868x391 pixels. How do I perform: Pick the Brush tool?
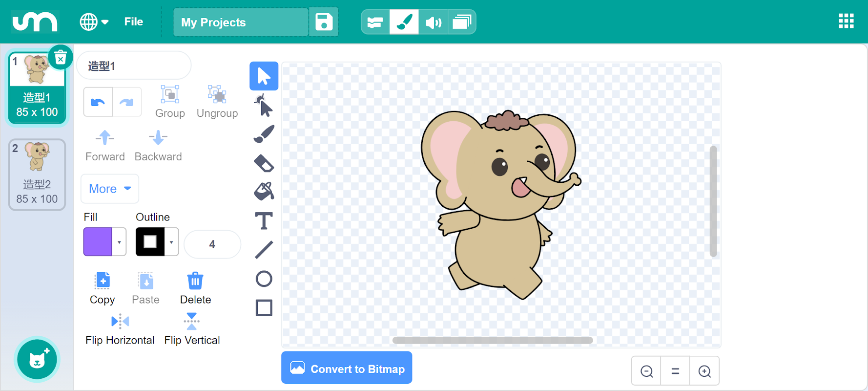[x=264, y=134]
